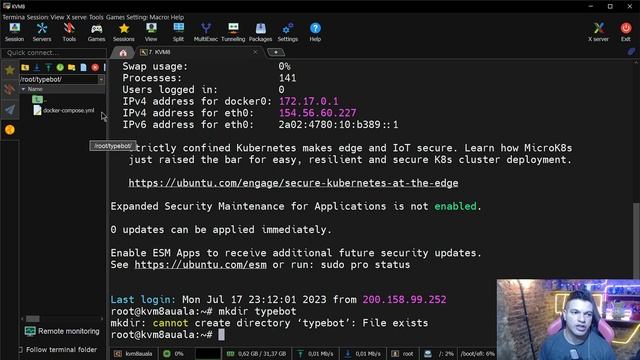Screen dimensions: 640x360
Task: Open the Session toolbar icon
Action: pyautogui.click(x=15, y=32)
